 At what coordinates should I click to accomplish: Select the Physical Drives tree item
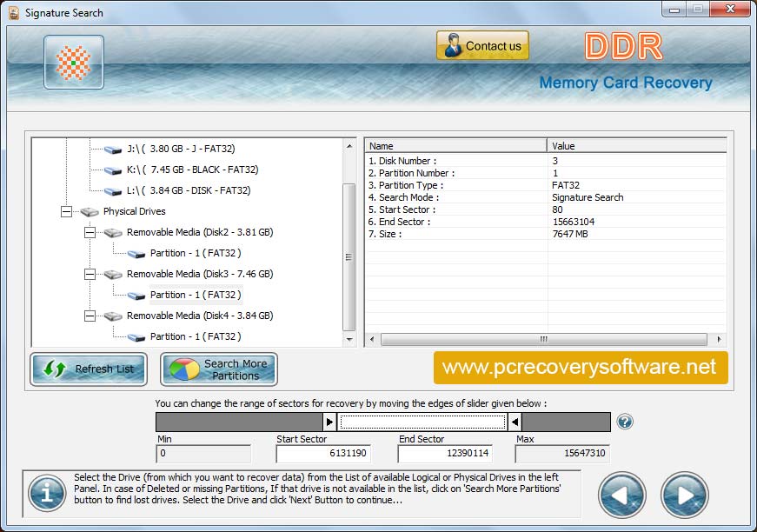tap(134, 211)
